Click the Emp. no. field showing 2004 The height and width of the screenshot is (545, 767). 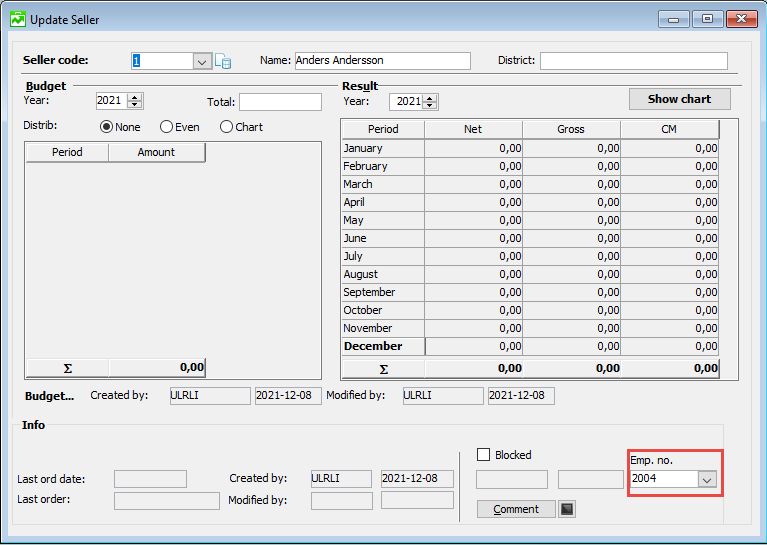[x=664, y=479]
